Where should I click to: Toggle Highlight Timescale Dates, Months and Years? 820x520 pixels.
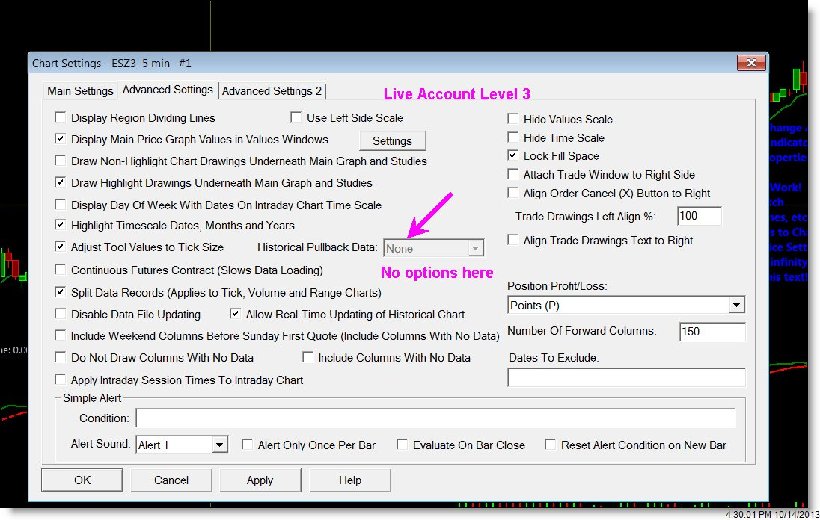61,225
